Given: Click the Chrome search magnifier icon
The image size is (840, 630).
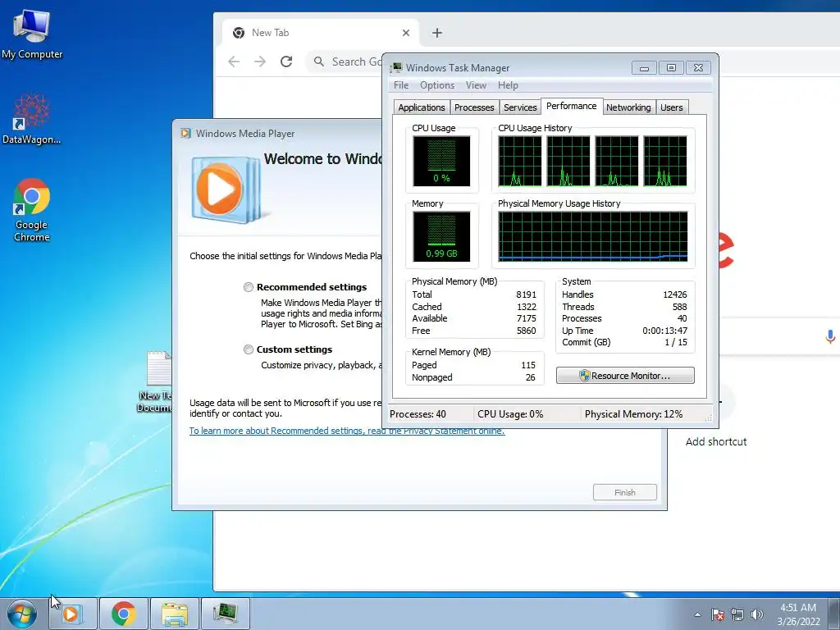Looking at the screenshot, I should tap(319, 62).
